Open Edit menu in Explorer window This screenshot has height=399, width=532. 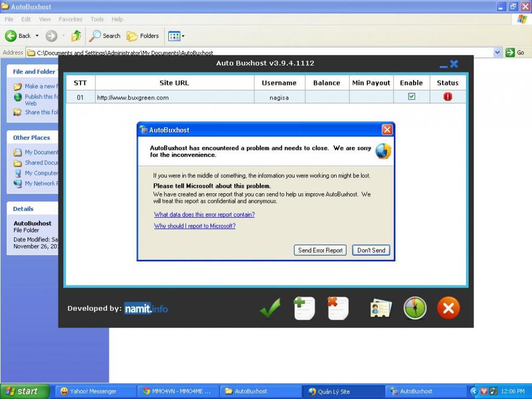(x=26, y=19)
